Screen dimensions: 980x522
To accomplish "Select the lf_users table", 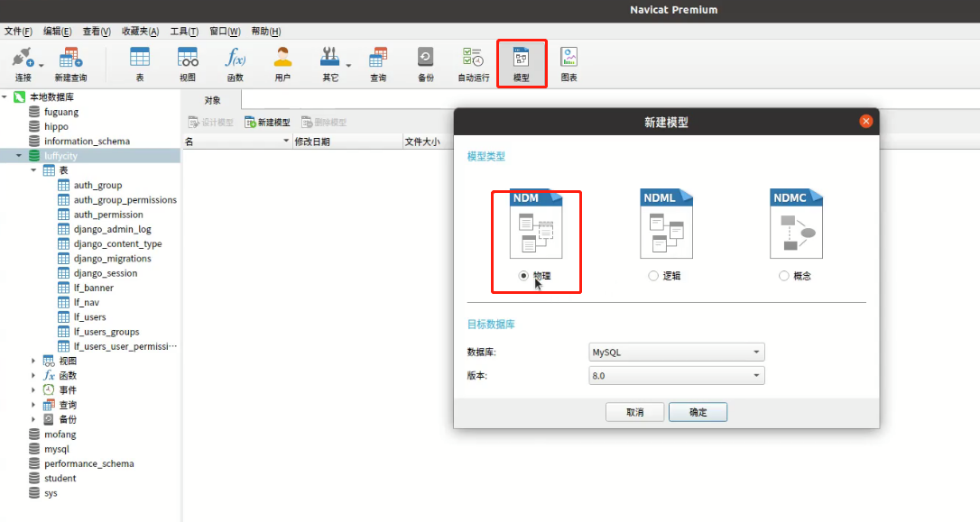I will pyautogui.click(x=90, y=317).
